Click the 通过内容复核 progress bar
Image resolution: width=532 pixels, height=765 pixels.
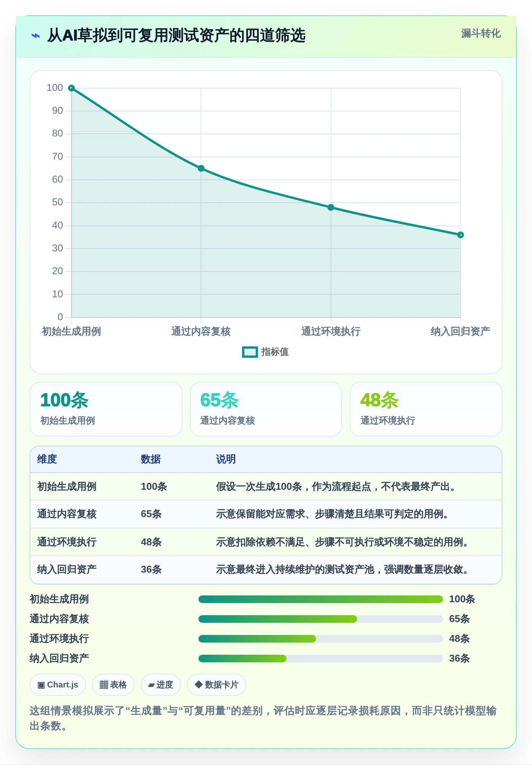[x=321, y=619]
